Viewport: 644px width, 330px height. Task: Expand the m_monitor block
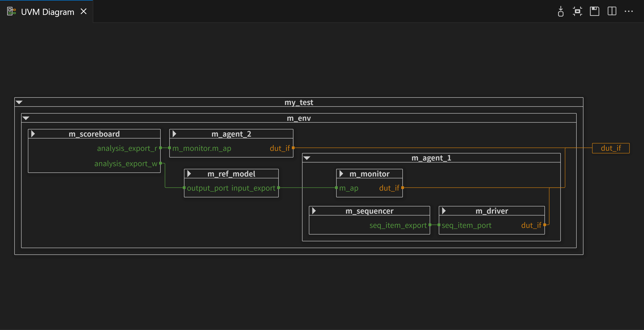[x=341, y=174]
